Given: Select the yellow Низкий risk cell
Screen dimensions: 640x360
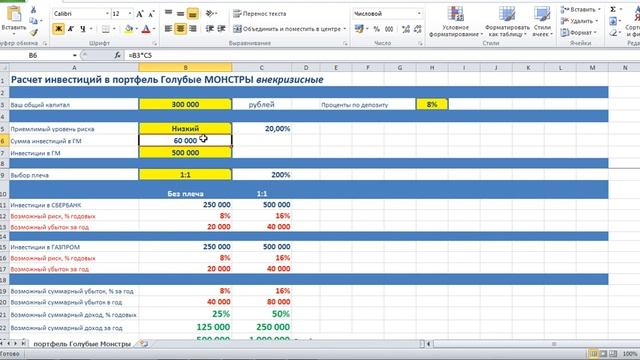Looking at the screenshot, I should click(x=185, y=129).
